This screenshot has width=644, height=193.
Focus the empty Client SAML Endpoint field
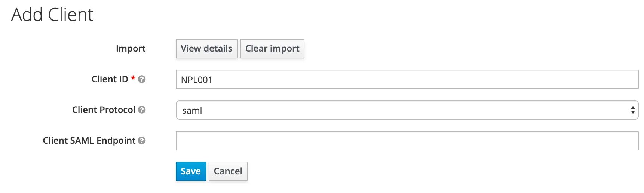(x=407, y=141)
